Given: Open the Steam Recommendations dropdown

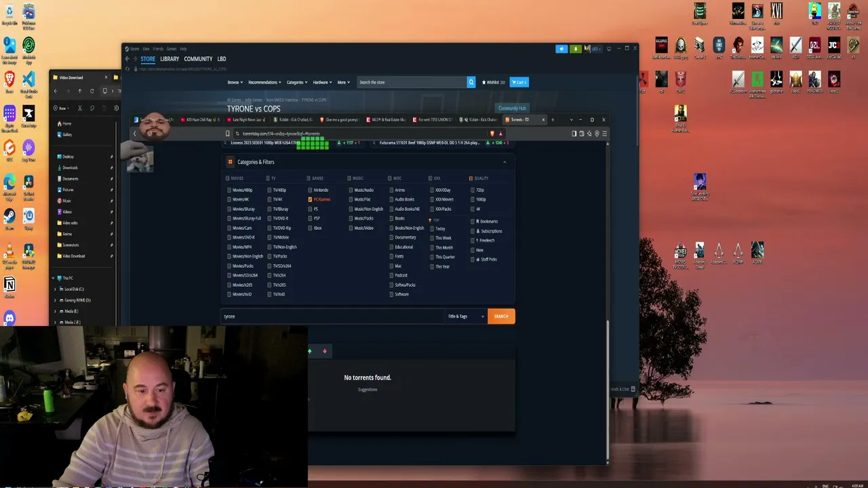Looking at the screenshot, I should 264,82.
